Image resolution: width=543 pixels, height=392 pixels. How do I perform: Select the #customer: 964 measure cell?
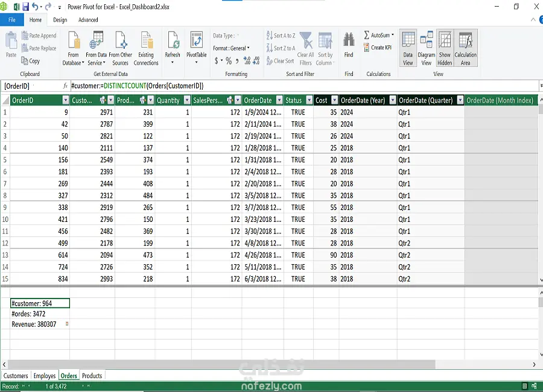click(x=40, y=303)
